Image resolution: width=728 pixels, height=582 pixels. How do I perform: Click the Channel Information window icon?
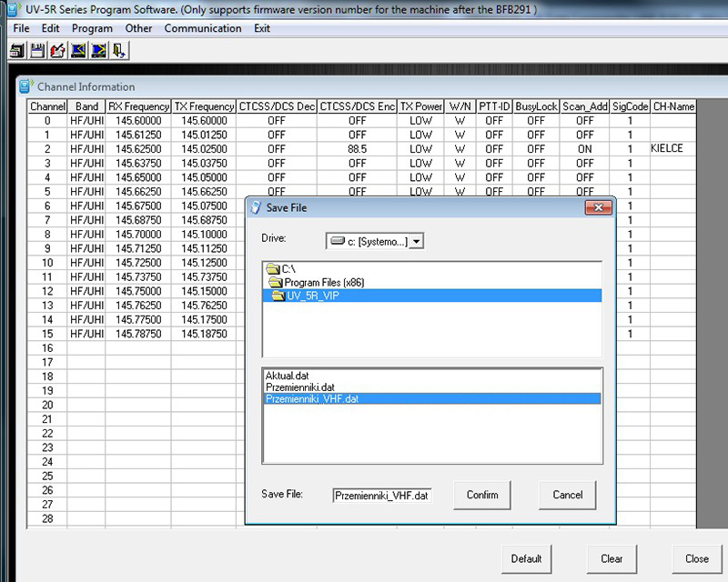[26, 86]
